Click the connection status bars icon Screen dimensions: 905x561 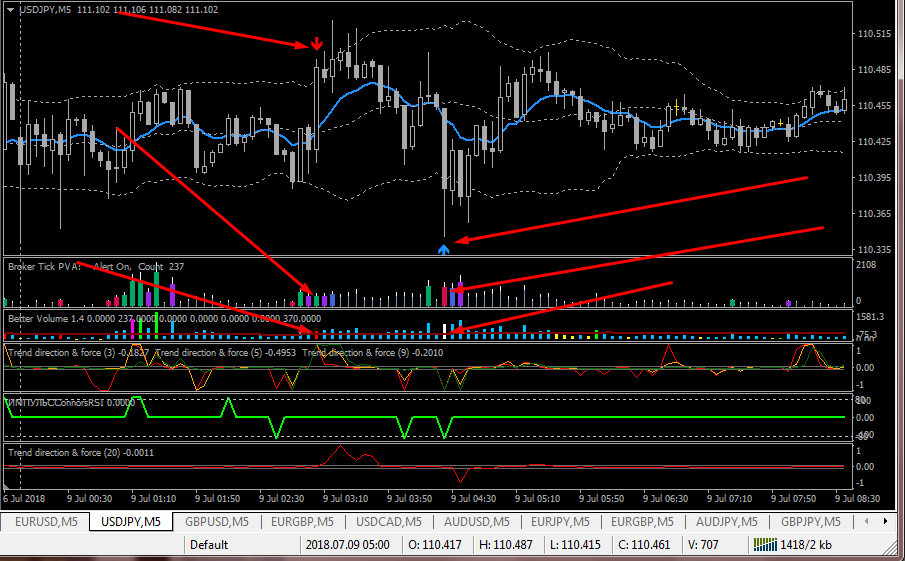click(x=765, y=544)
